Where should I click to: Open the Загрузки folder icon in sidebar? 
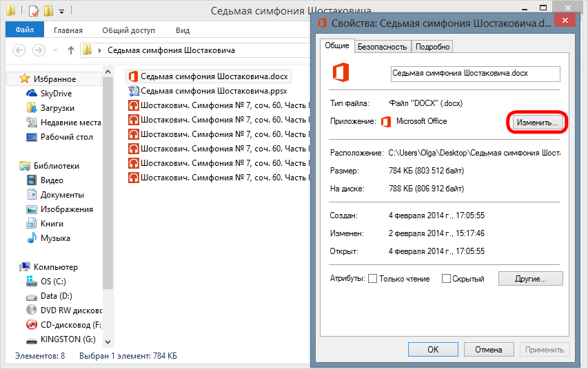32,108
